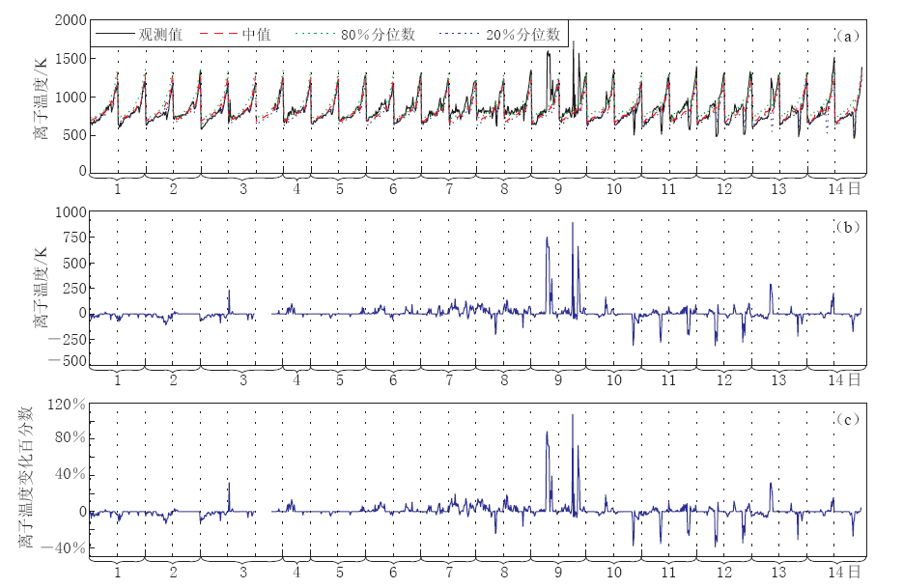Click the −40% tick label

(x=63, y=547)
